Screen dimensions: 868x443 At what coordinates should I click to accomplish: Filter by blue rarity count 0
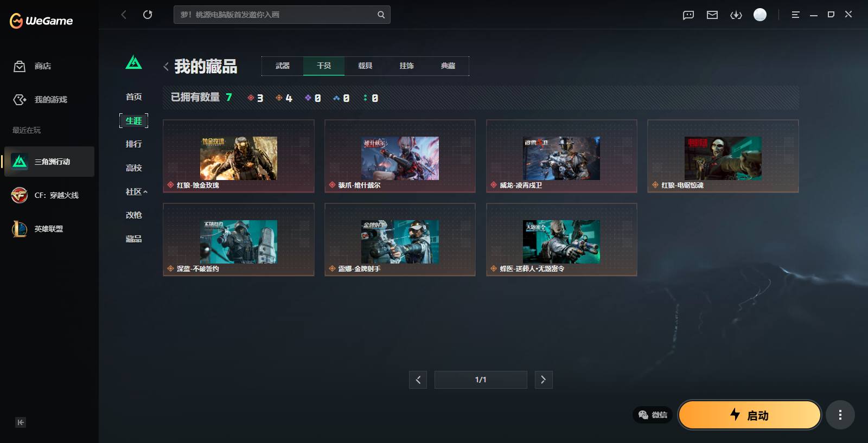[x=342, y=98]
